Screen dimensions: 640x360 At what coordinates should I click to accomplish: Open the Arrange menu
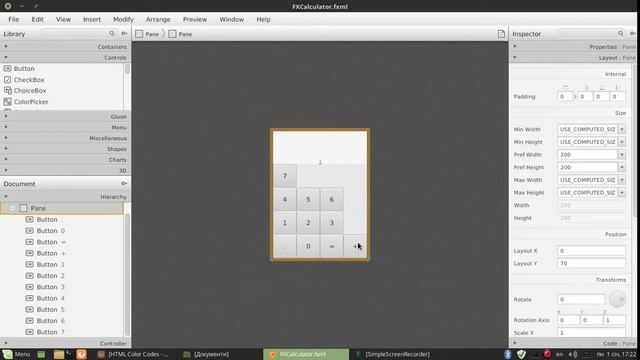(158, 19)
